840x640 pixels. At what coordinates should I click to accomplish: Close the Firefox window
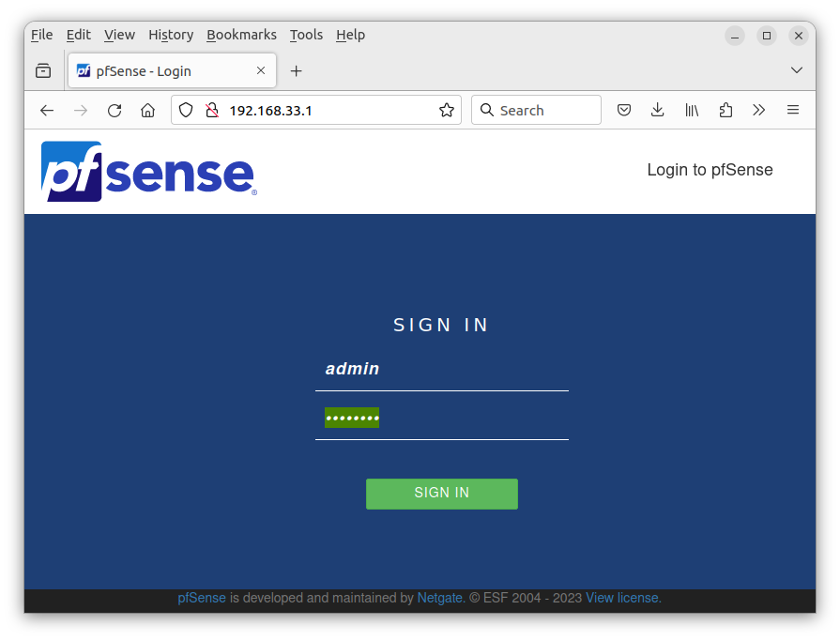798,36
